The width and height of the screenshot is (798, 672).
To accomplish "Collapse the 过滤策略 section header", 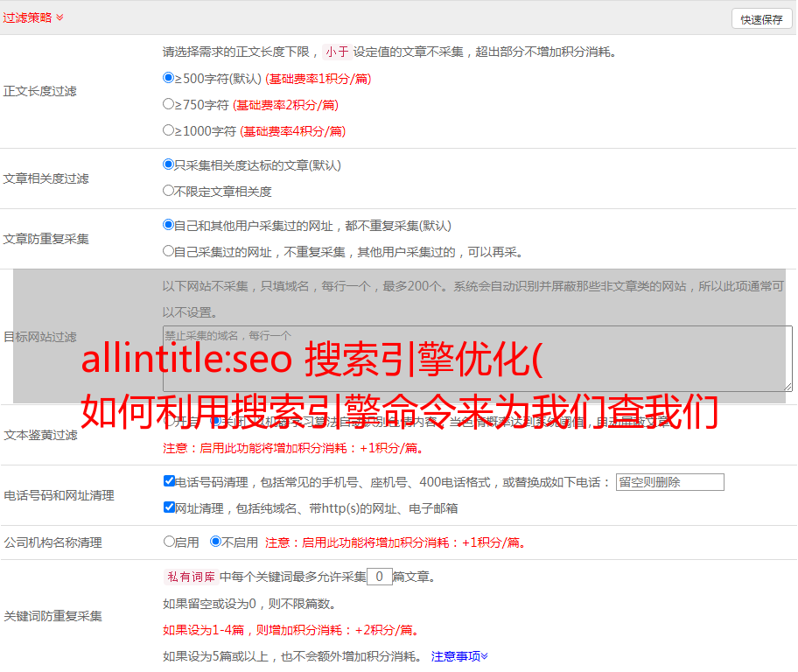I will [x=33, y=17].
